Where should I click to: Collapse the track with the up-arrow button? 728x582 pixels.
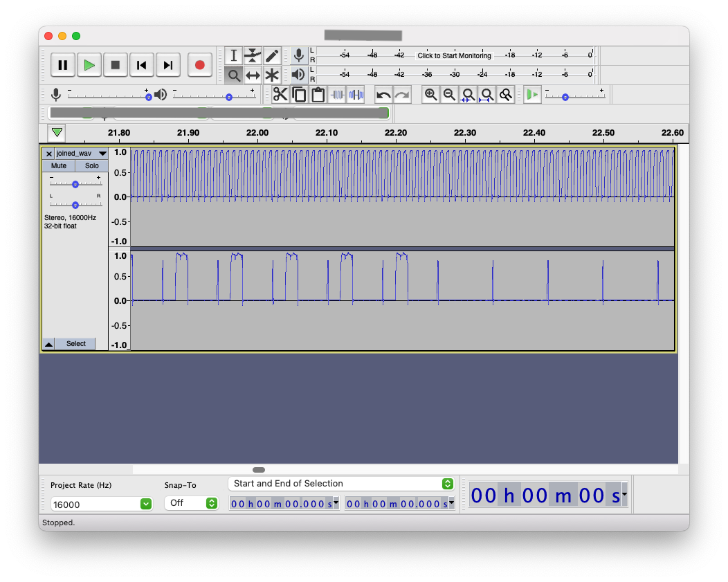(48, 344)
